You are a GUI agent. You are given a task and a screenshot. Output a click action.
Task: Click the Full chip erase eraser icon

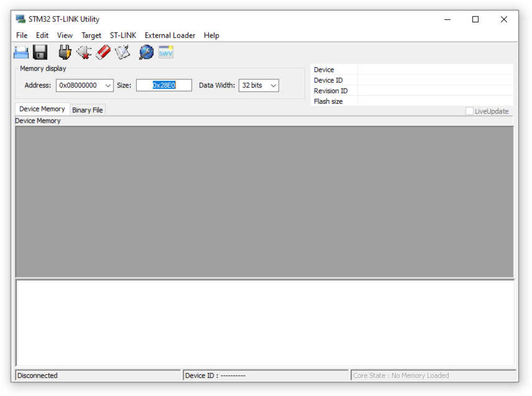point(103,53)
